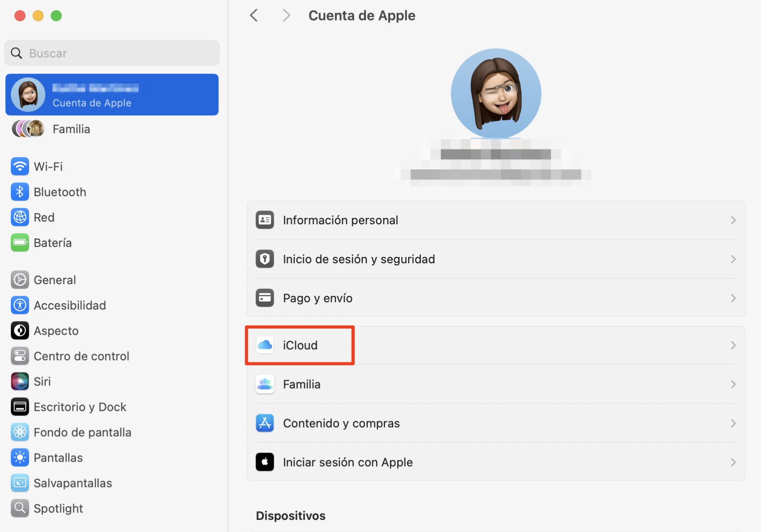Click the Buscar search field
Screen dimensions: 761x532
point(112,53)
